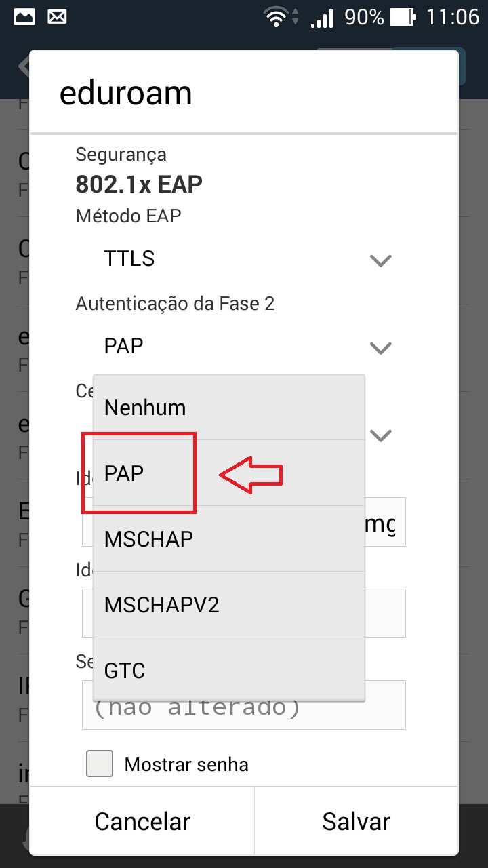
Task: Tap the Wi-Fi status icon
Action: (277, 18)
